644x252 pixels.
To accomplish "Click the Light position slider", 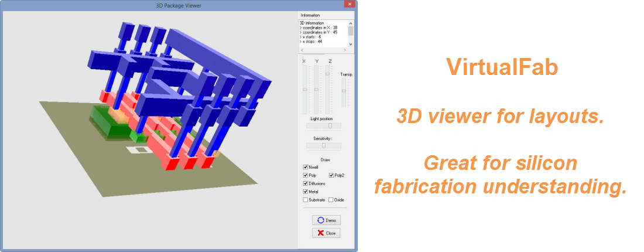I will [x=324, y=126].
